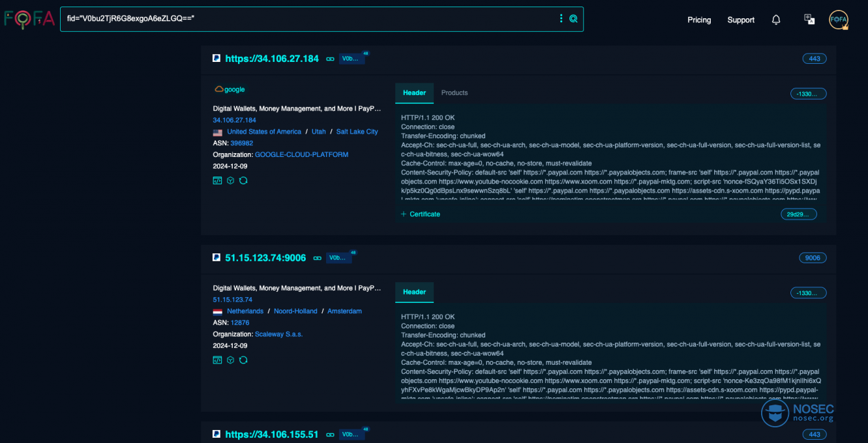This screenshot has height=443, width=868.
Task: Click the cube icon under the GOOGLE-CLOUD-PLATFORM result
Action: (x=230, y=180)
